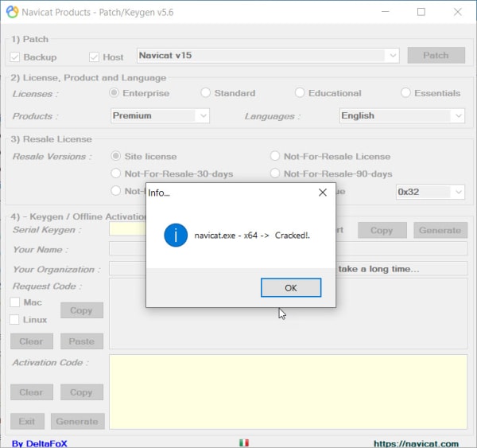This screenshot has height=448, width=477.
Task: Click the blue info icon in dialog
Action: (176, 235)
